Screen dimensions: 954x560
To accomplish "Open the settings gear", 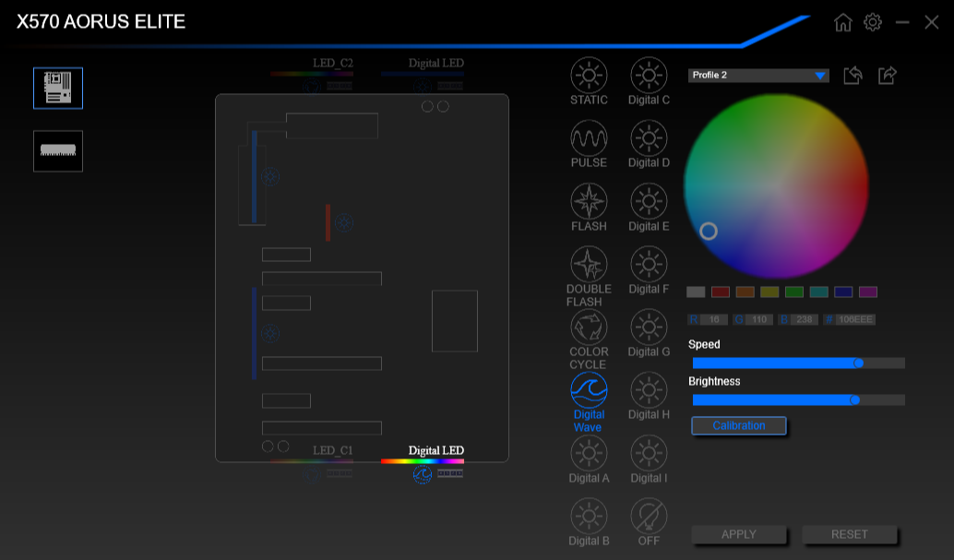I will [x=873, y=22].
